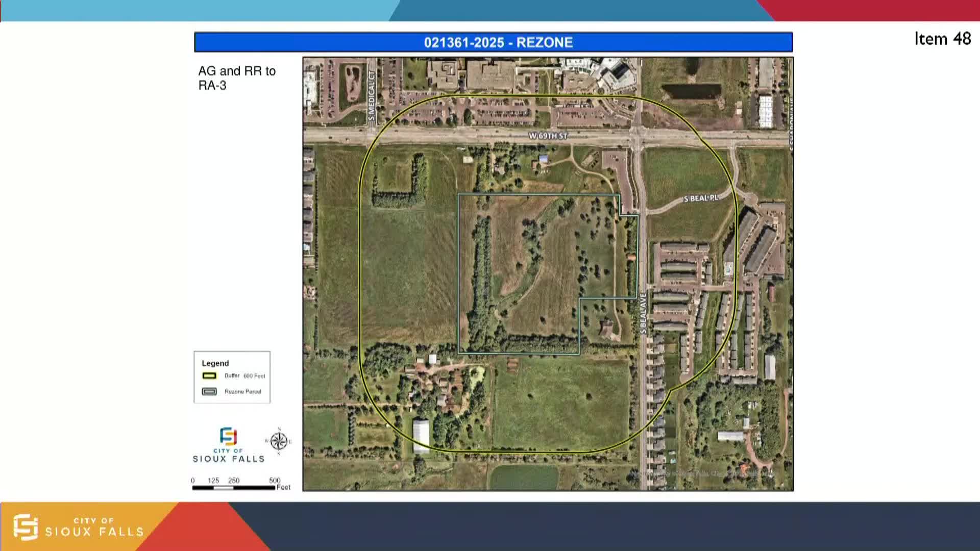Click the Rezone Parcel legend text
The width and height of the screenshot is (980, 551).
pyautogui.click(x=243, y=391)
